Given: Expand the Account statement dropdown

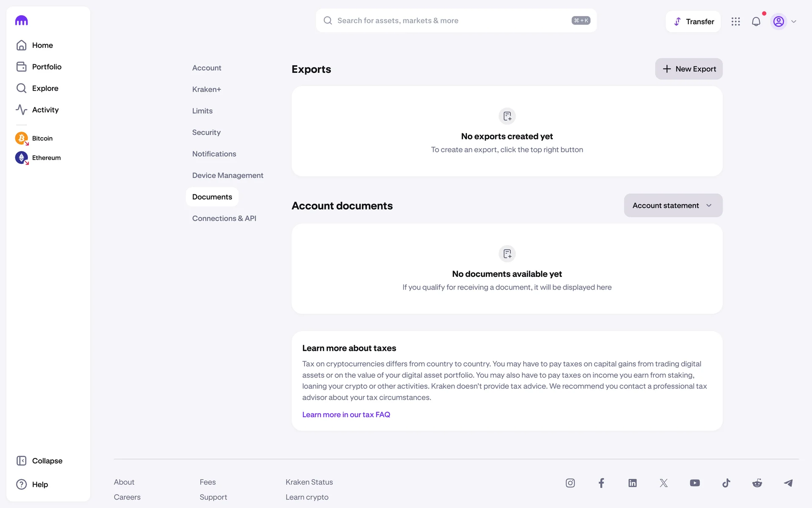Looking at the screenshot, I should (673, 205).
